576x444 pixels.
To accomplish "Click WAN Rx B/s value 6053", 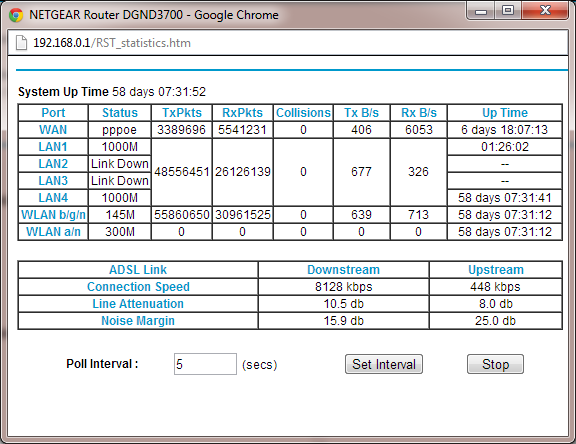I will [x=419, y=130].
